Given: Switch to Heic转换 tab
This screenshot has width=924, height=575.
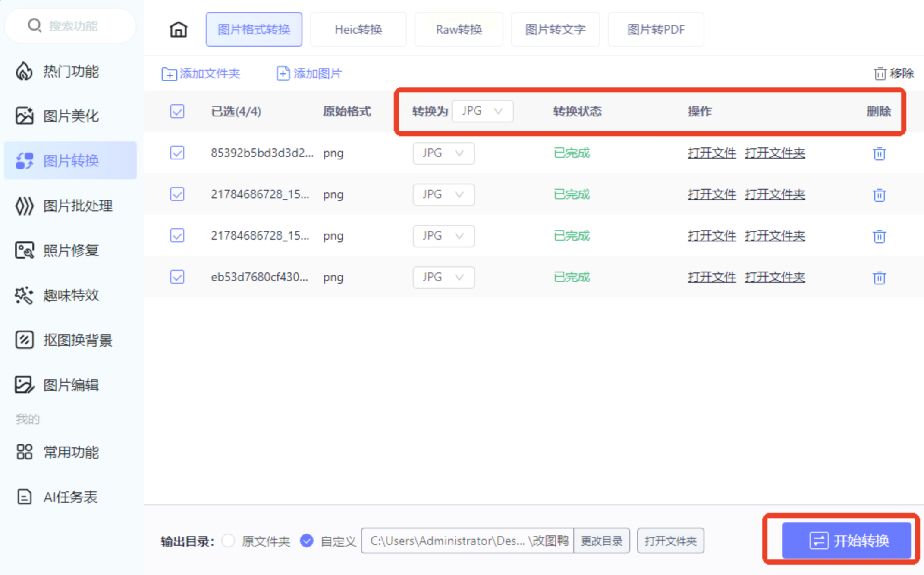Looking at the screenshot, I should (358, 30).
